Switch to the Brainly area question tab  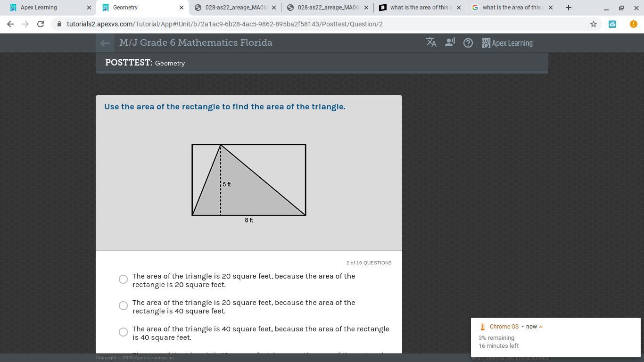click(420, 8)
